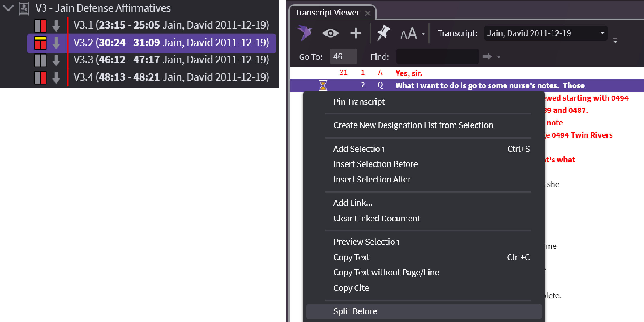This screenshot has height=322, width=644.
Task: Click the pushpin pin transcript icon
Action: click(383, 33)
